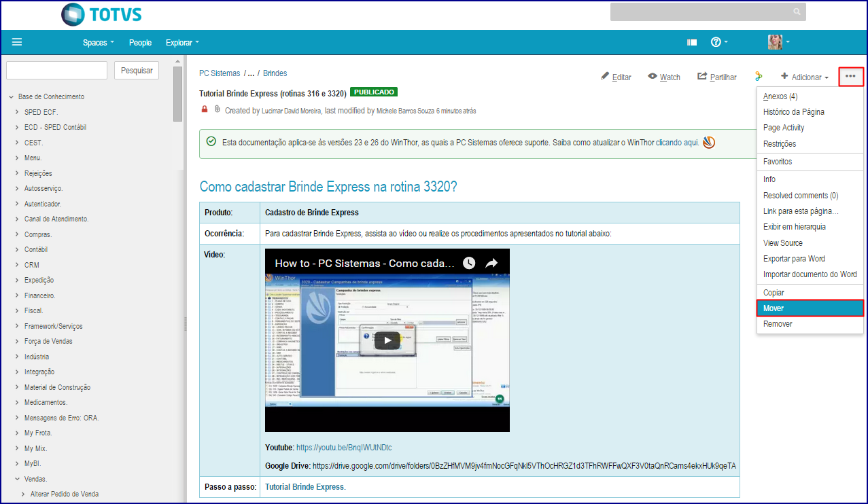Click the top header search field

pos(708,12)
